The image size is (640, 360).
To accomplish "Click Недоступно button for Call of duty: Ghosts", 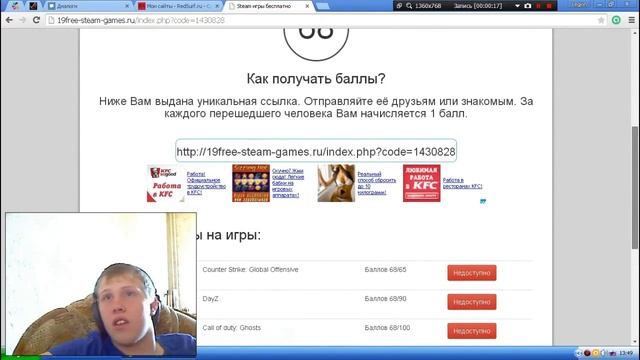I will click(x=472, y=331).
